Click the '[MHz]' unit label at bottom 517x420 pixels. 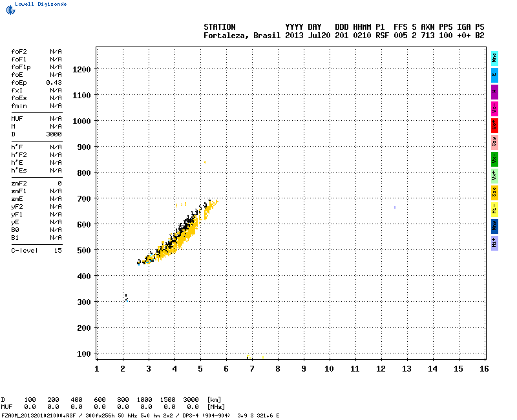coord(216,407)
